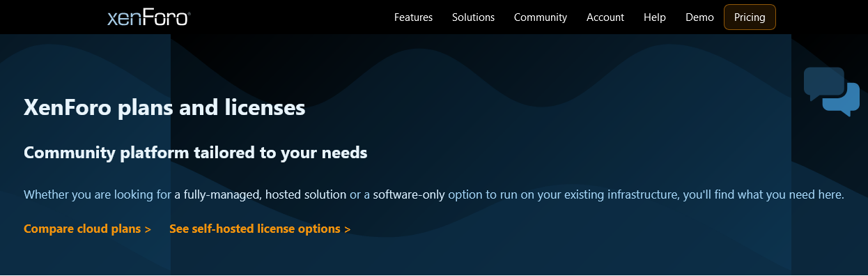Screen dimensions: 868x276
Task: Open the Solutions menu
Action: (473, 17)
